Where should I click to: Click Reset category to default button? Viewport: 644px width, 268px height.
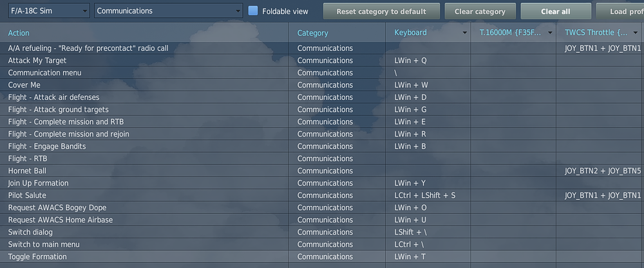(x=381, y=12)
